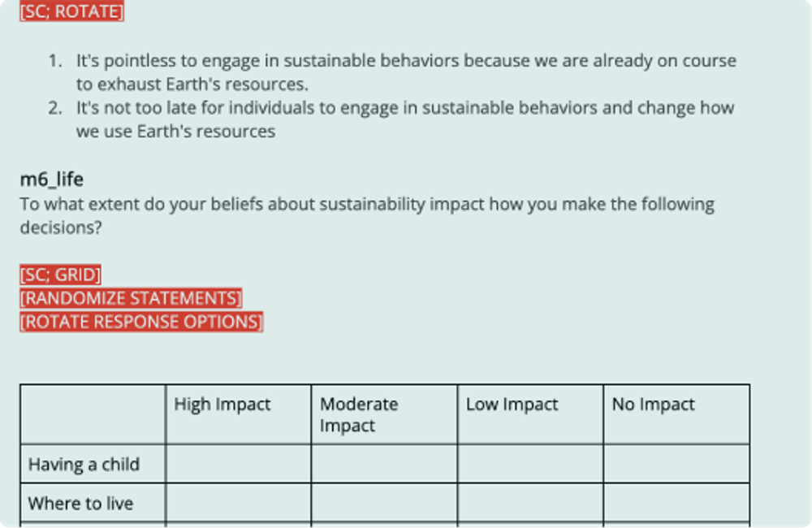Select No Impact cell for Having a child

[676, 464]
